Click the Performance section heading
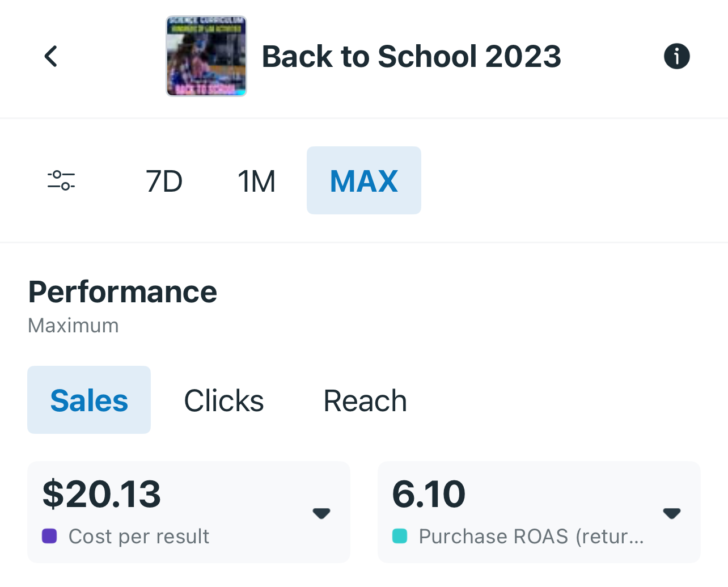The width and height of the screenshot is (728, 587). pos(122,292)
